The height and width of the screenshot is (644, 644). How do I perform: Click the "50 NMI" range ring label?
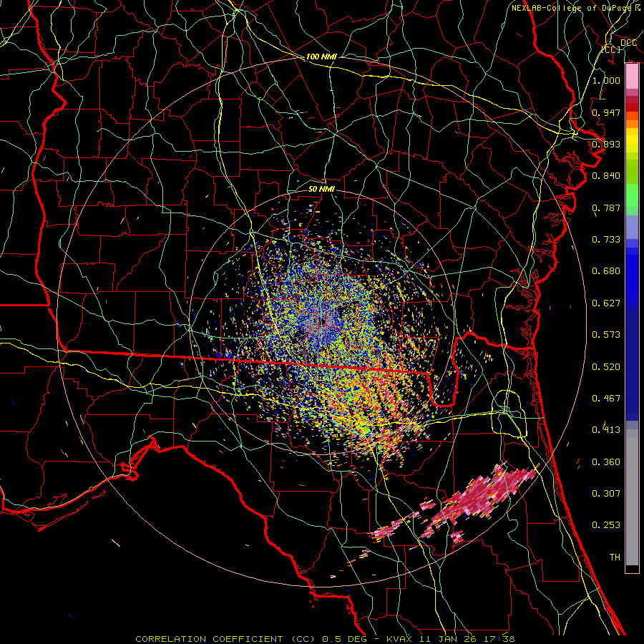click(x=321, y=189)
